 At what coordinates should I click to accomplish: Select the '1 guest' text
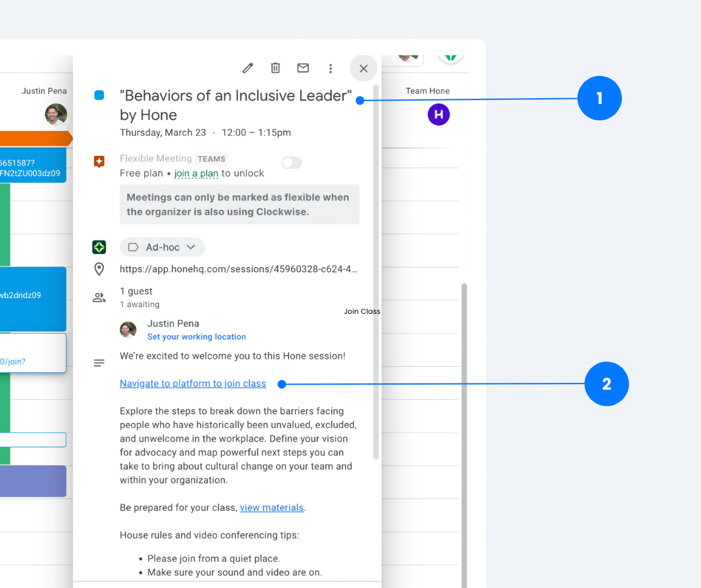click(136, 291)
